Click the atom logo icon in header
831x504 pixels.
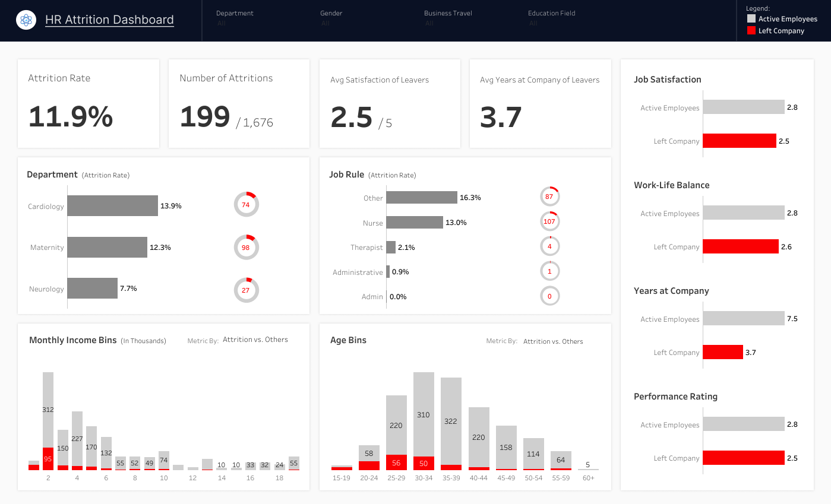tap(26, 20)
